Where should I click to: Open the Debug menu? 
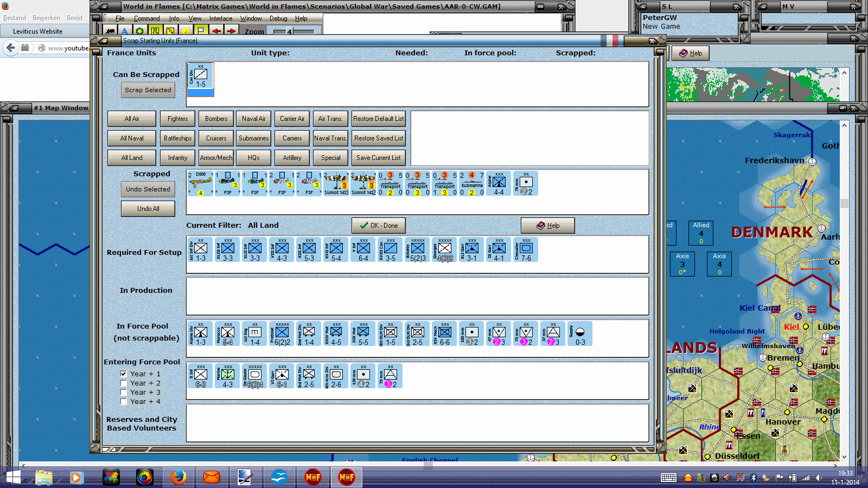tap(278, 18)
